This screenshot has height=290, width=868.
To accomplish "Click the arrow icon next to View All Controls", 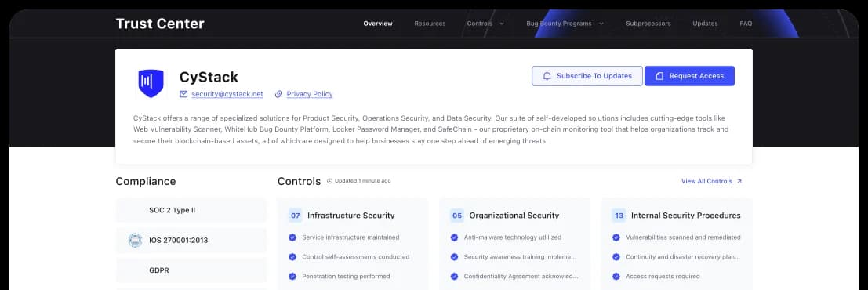I will coord(739,181).
